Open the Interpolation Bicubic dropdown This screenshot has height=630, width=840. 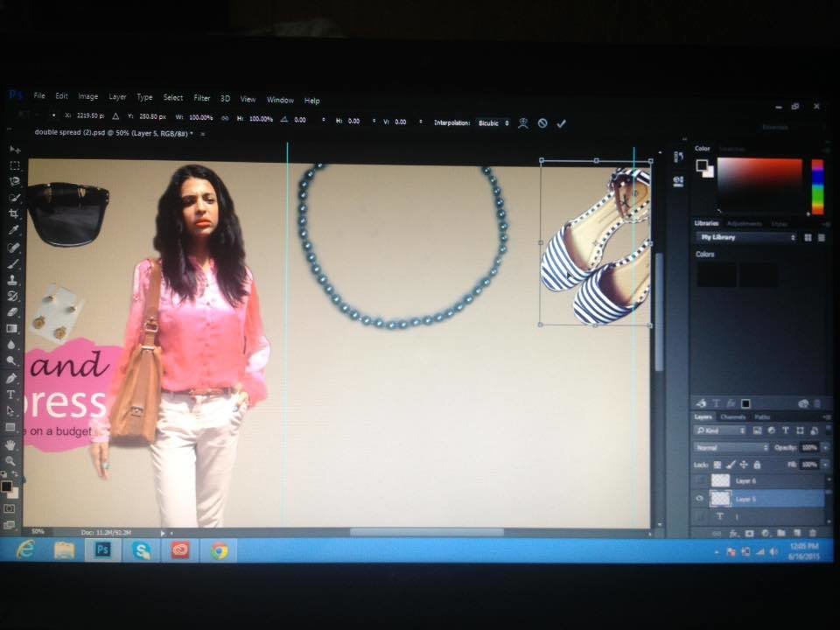click(493, 123)
